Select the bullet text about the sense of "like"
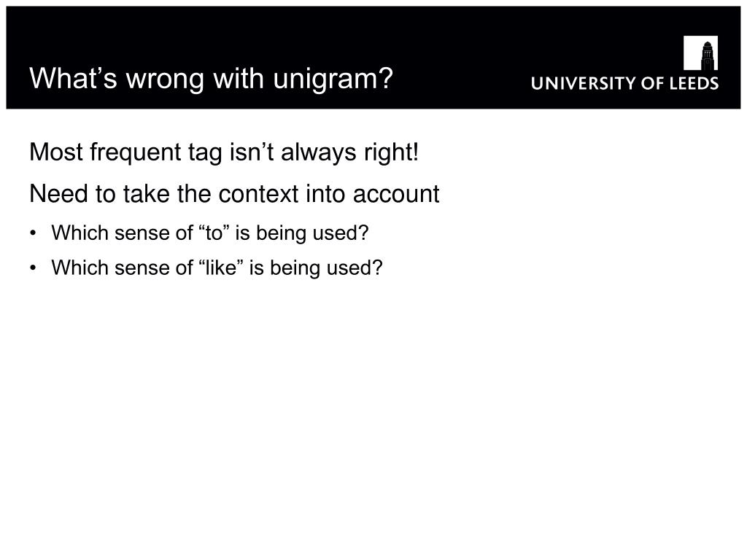 (x=217, y=268)
